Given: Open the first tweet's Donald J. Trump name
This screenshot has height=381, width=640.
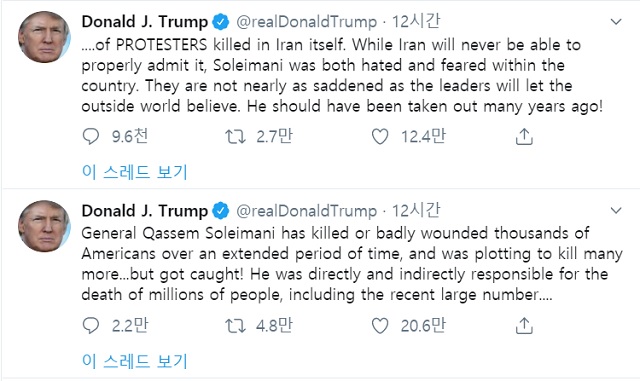Looking at the screenshot, I should tap(144, 22).
